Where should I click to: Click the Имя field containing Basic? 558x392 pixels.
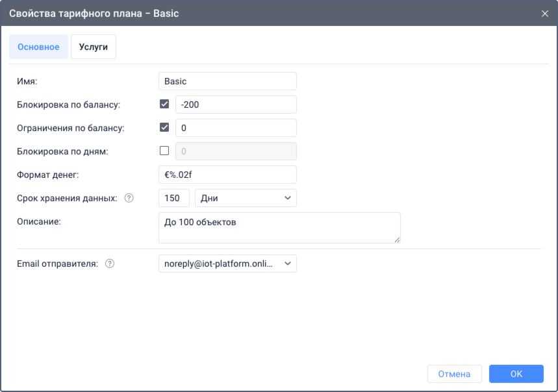(x=227, y=81)
